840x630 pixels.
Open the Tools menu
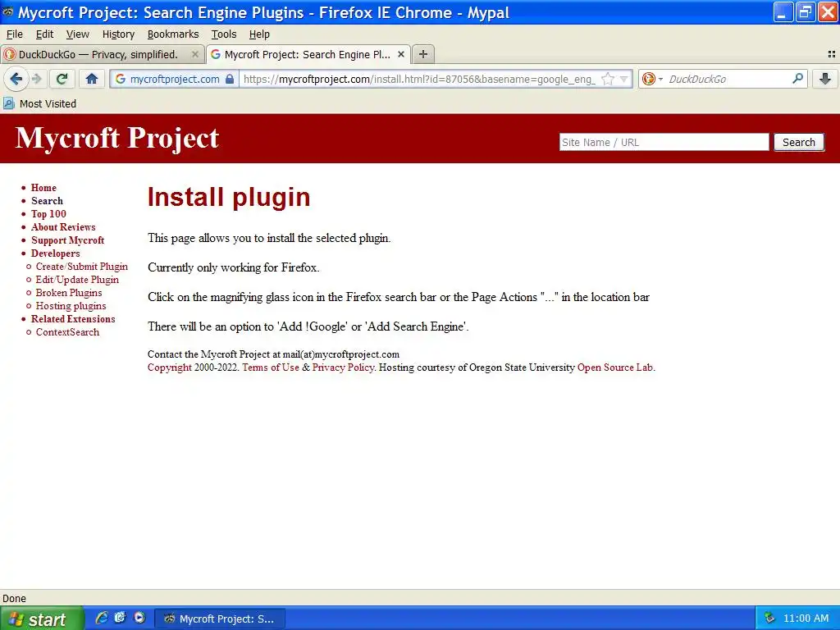tap(224, 34)
